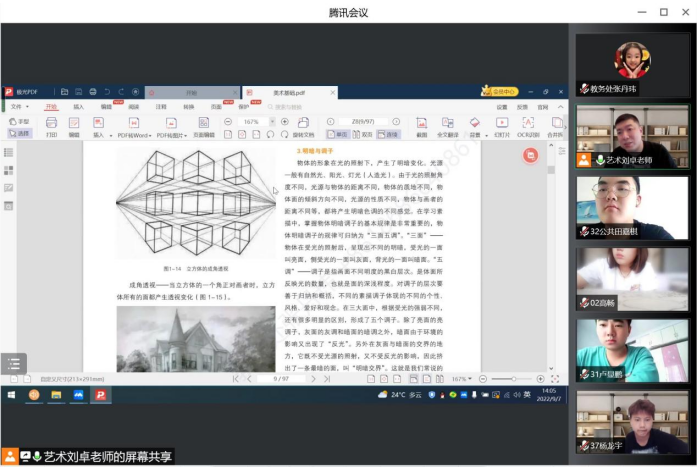Toggle double page (双页) view mode
Viewport: 700px width, 470px height.
pyautogui.click(x=365, y=133)
